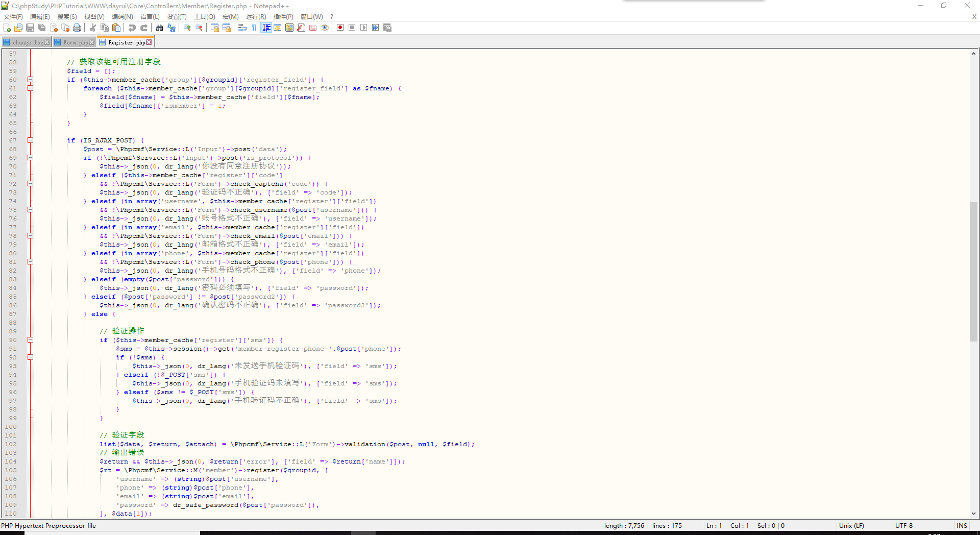The height and width of the screenshot is (535, 980).
Task: Collapse the fold marker at line 90
Action: [30, 340]
